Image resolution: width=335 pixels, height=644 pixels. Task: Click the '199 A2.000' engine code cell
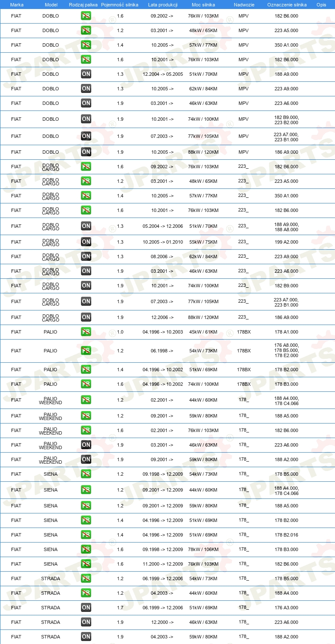(x=287, y=242)
